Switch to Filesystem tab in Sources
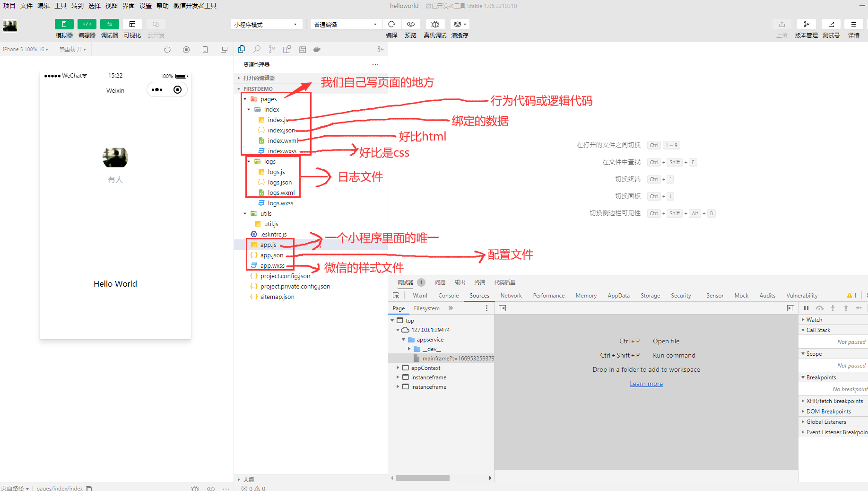This screenshot has width=868, height=491. (x=426, y=308)
